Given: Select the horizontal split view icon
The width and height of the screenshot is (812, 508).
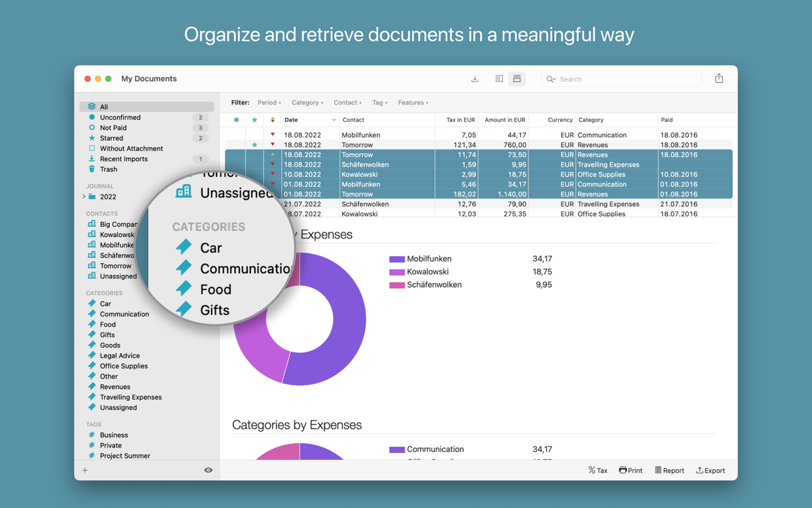Looking at the screenshot, I should 517,79.
